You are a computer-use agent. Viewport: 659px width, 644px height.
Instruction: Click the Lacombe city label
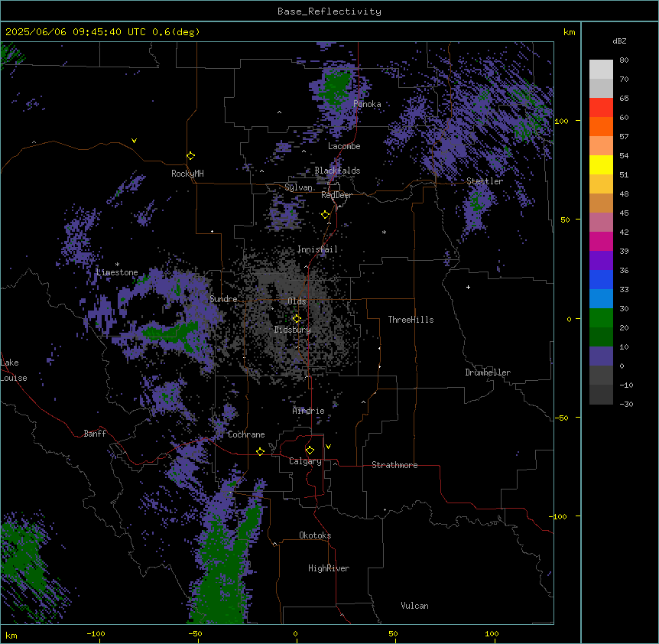point(344,146)
